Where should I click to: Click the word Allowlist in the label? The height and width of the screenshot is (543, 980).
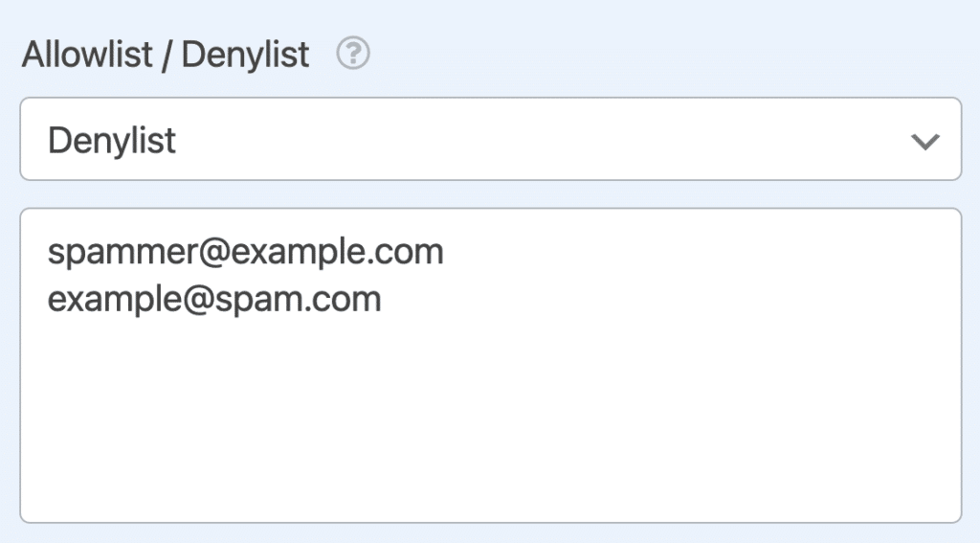(x=87, y=54)
